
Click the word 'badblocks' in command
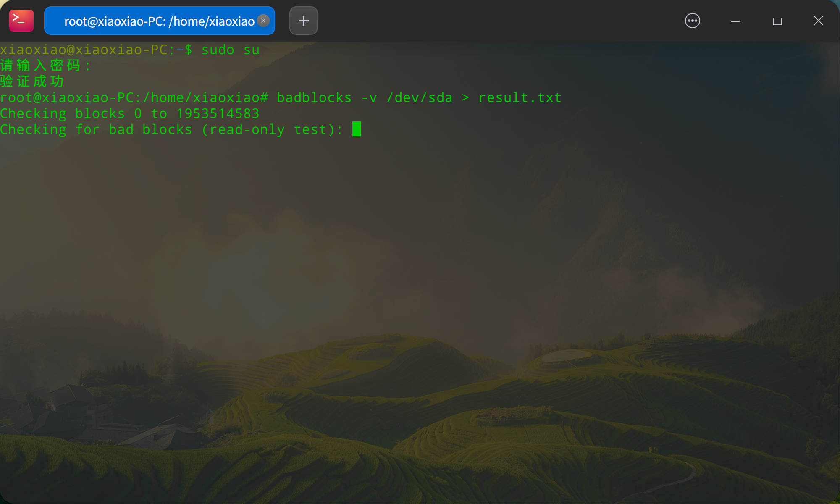click(x=314, y=98)
